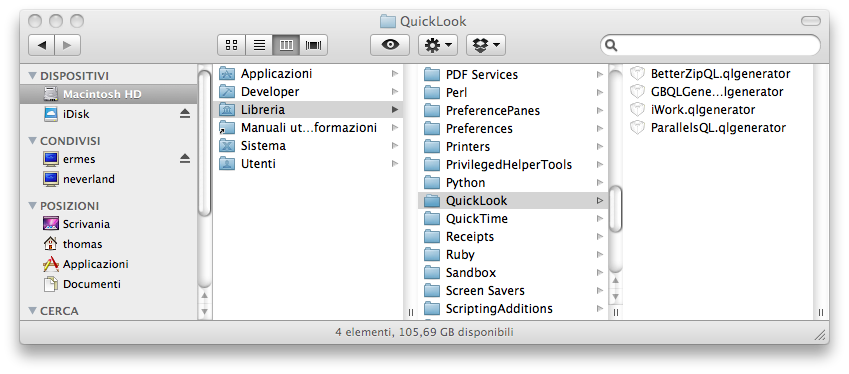The height and width of the screenshot is (374, 849).
Task: Select the Ruby folder
Action: point(513,254)
